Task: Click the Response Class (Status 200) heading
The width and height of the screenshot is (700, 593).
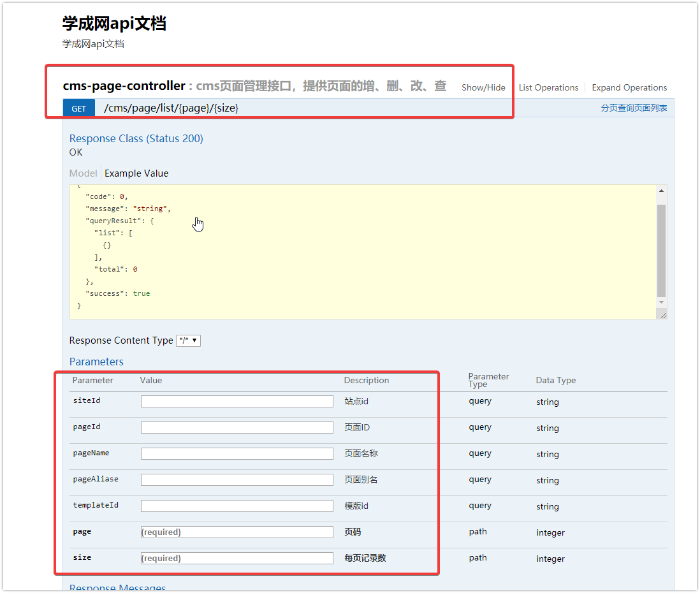Action: (x=136, y=139)
